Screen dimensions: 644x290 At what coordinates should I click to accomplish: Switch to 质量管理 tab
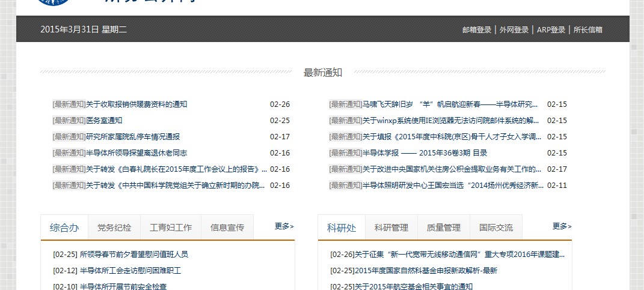pyautogui.click(x=443, y=228)
